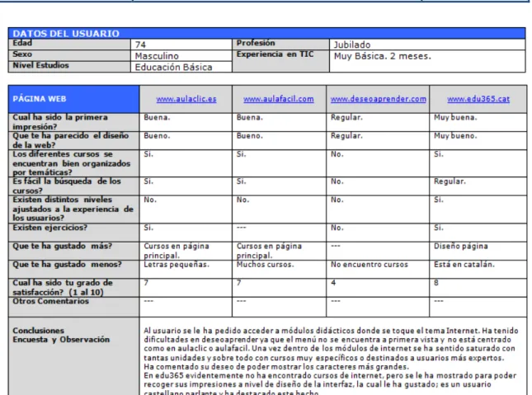Click the 'Otros Comentarios' row label
The image size is (532, 395).
click(50, 301)
